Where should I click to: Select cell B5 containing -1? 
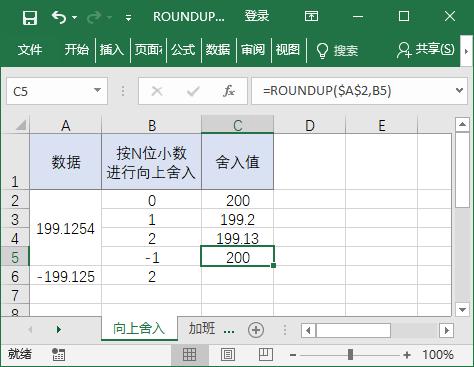click(x=152, y=257)
